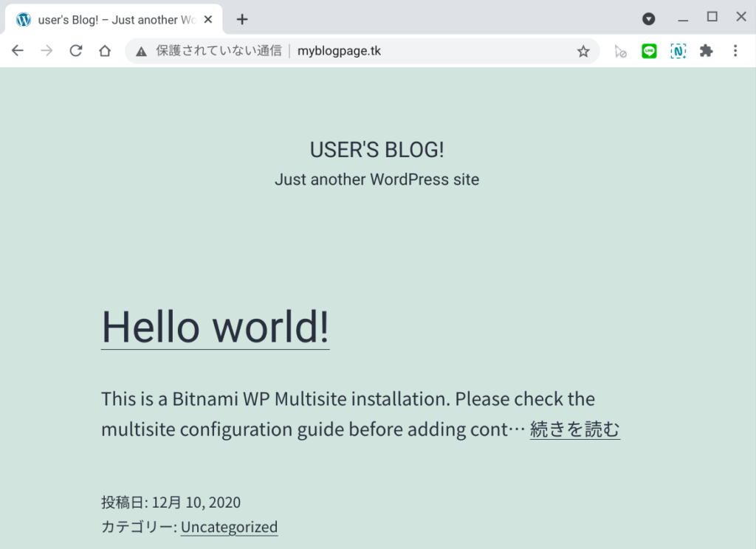Bookmark this page with the star
The image size is (756, 549).
(x=583, y=51)
